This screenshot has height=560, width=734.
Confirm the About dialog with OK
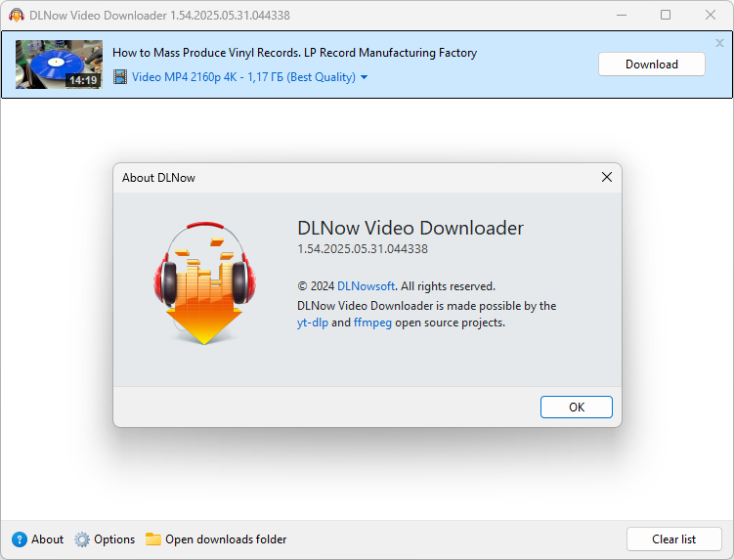(x=577, y=407)
